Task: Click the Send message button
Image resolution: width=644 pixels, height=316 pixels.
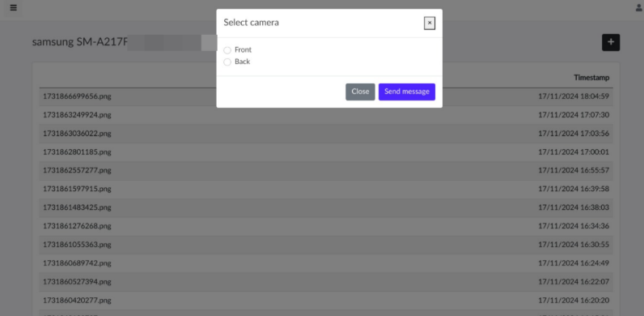Action: tap(407, 92)
